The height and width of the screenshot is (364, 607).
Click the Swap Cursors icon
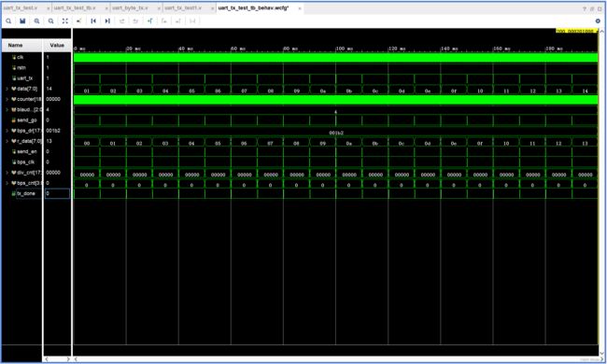coord(192,21)
